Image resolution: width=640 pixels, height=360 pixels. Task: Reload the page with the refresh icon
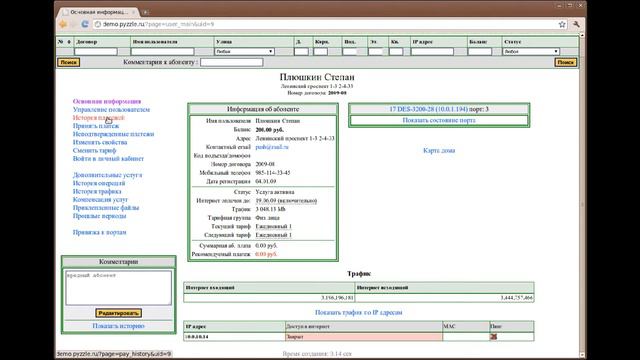click(x=85, y=24)
